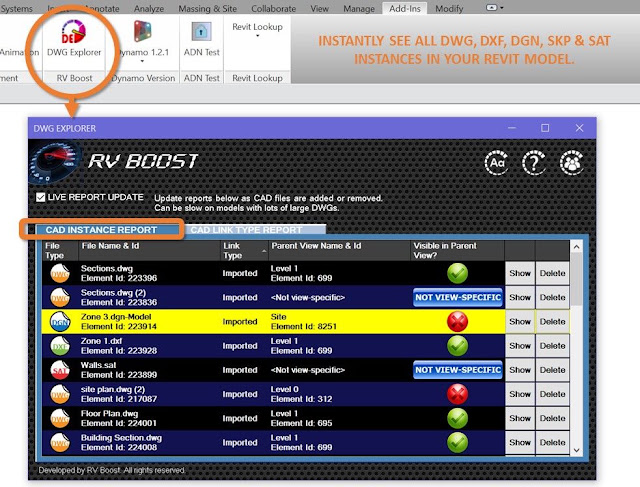Viewport: 640px width, 487px height.
Task: Launch the DWG Explorer ribbon icon
Action: [74, 31]
